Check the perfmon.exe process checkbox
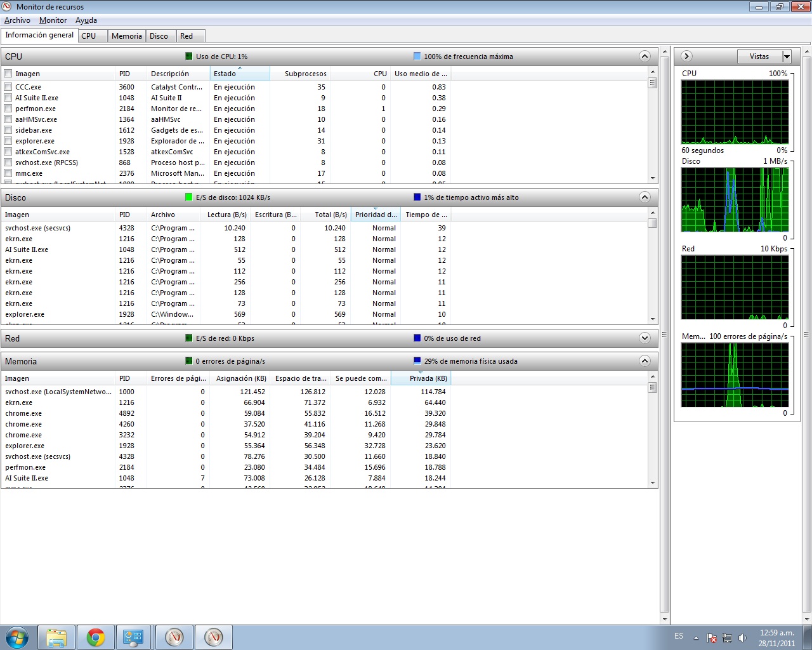812x650 pixels. point(8,109)
